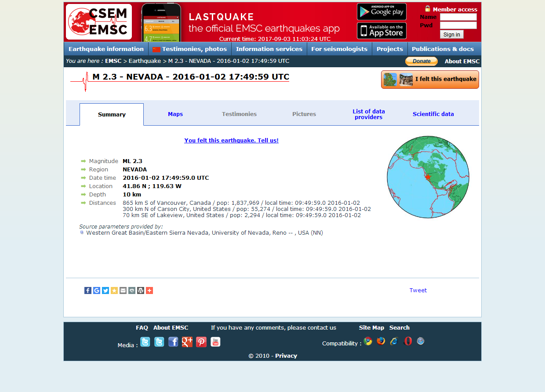
Task: Expand more sharing options with the plus icon
Action: pyautogui.click(x=149, y=290)
